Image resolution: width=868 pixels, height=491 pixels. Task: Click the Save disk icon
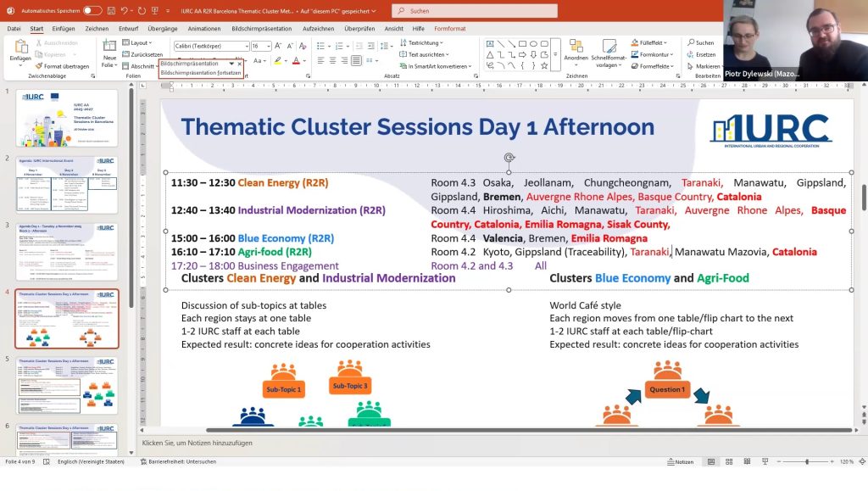tap(110, 10)
